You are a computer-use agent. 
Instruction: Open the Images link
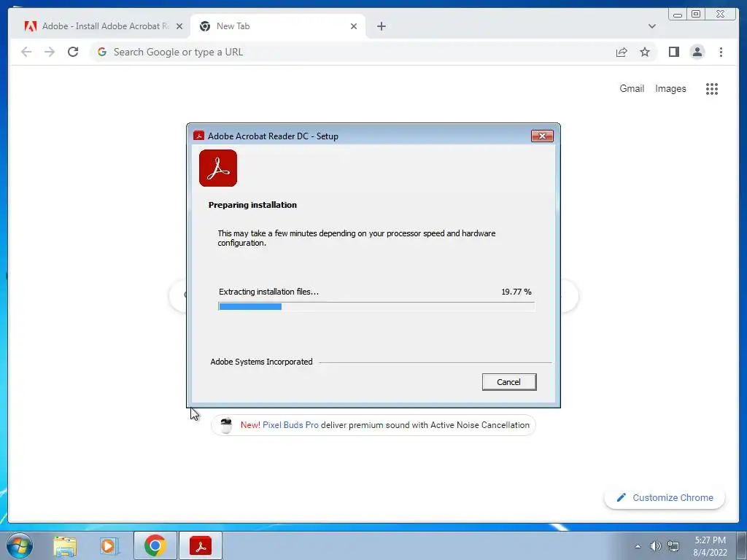tap(670, 88)
